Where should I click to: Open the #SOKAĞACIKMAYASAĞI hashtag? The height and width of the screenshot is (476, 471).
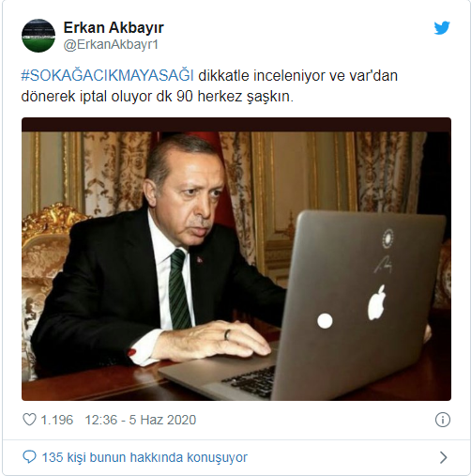[108, 76]
